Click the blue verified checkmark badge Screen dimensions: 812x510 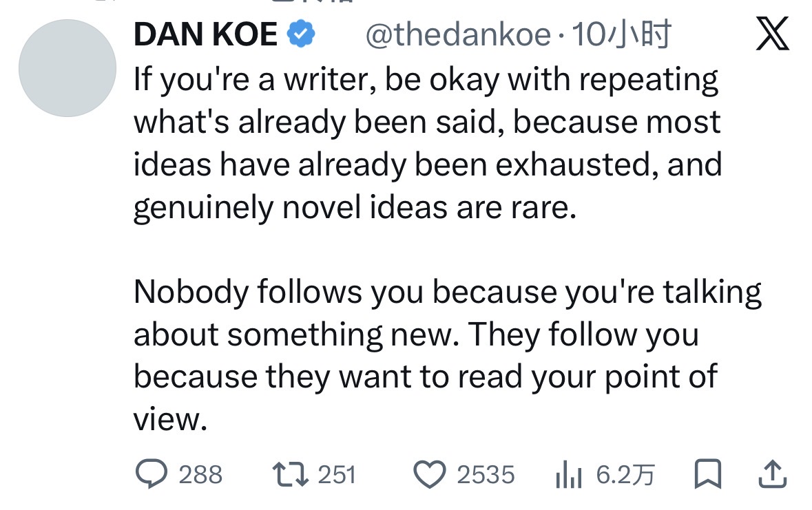pyautogui.click(x=300, y=34)
